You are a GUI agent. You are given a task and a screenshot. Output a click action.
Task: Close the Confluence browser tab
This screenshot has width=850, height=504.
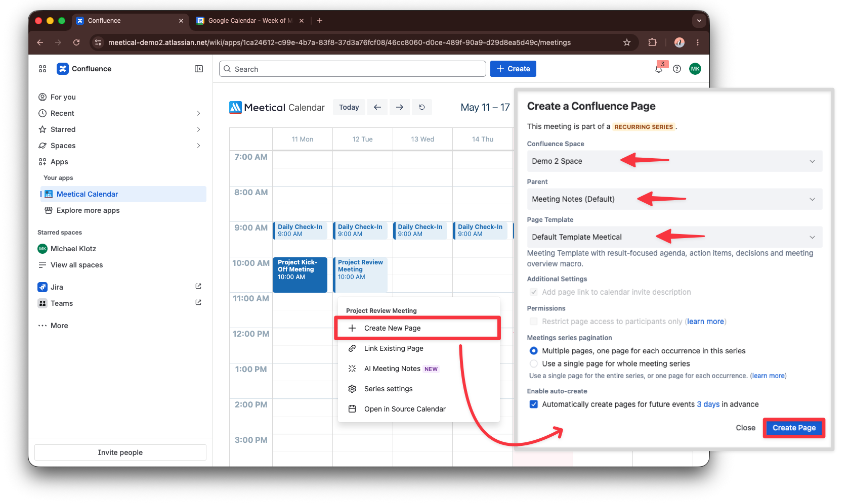tap(181, 21)
